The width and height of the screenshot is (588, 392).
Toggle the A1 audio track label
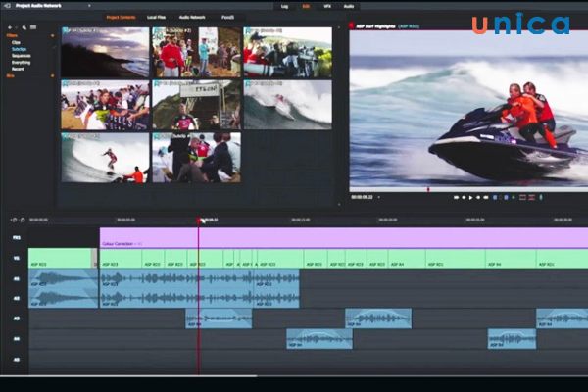click(x=16, y=278)
